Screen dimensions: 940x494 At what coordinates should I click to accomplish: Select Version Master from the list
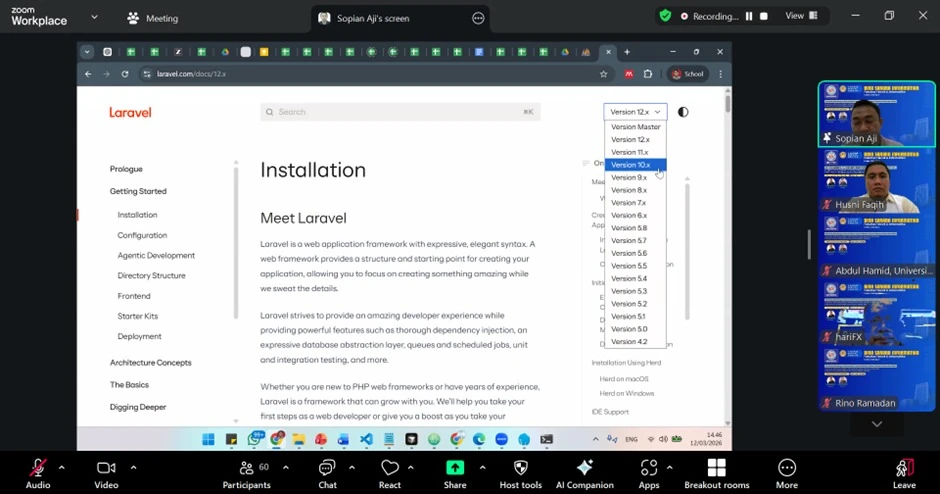[x=635, y=126]
